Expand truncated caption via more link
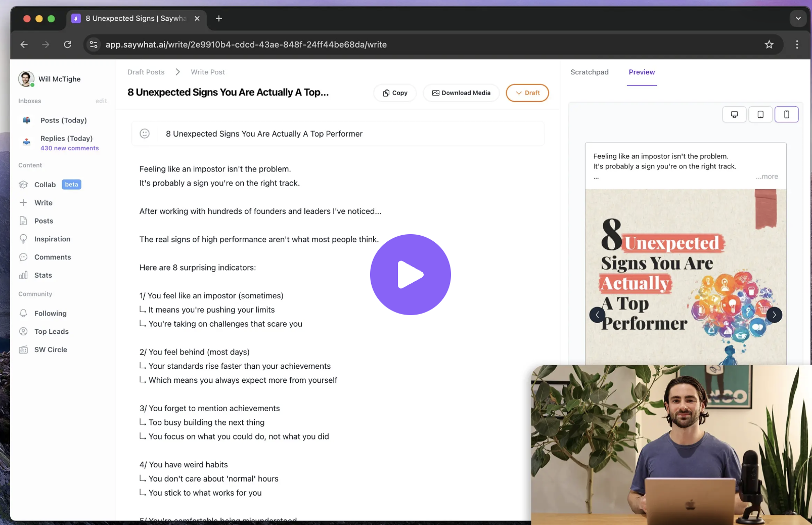Screen dimensions: 812x525 [x=766, y=177]
